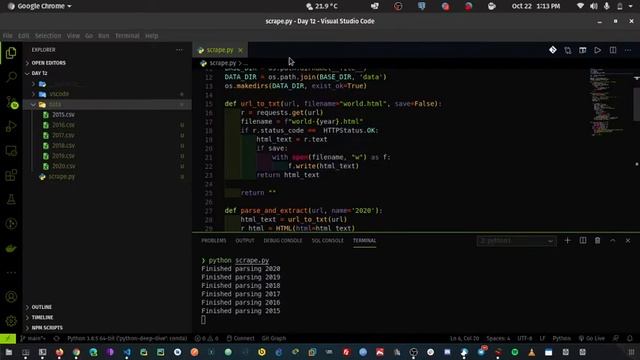Click the UTF-8 encoding status item
This screenshot has width=640, height=360.
(x=524, y=338)
